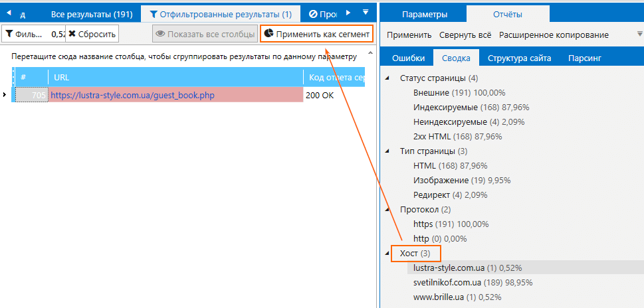Click Свернуть всё
This screenshot has width=644, height=308.
coord(465,35)
